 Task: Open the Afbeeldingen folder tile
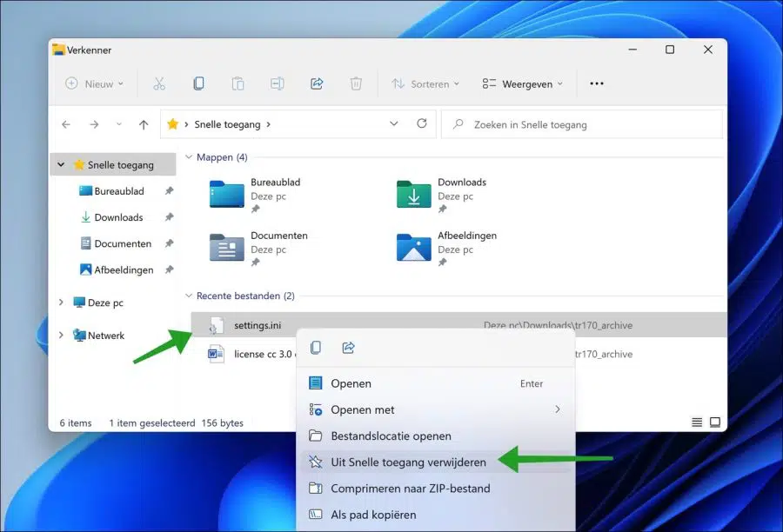coord(446,247)
